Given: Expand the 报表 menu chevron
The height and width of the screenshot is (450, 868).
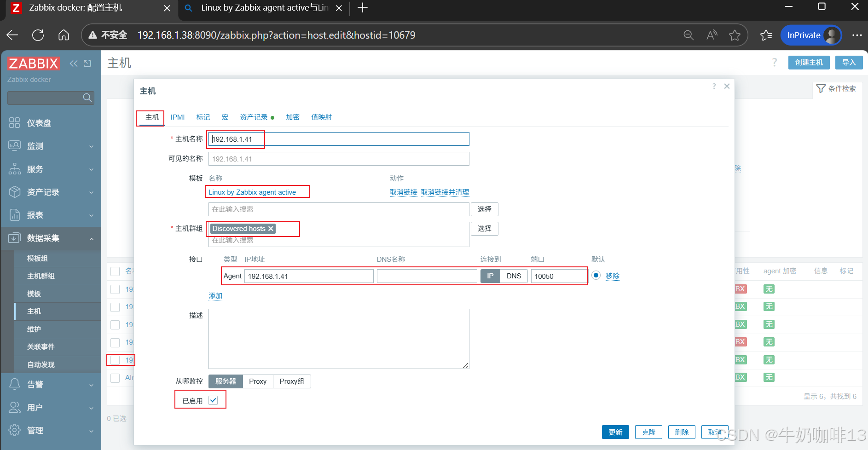Looking at the screenshot, I should pyautogui.click(x=91, y=215).
